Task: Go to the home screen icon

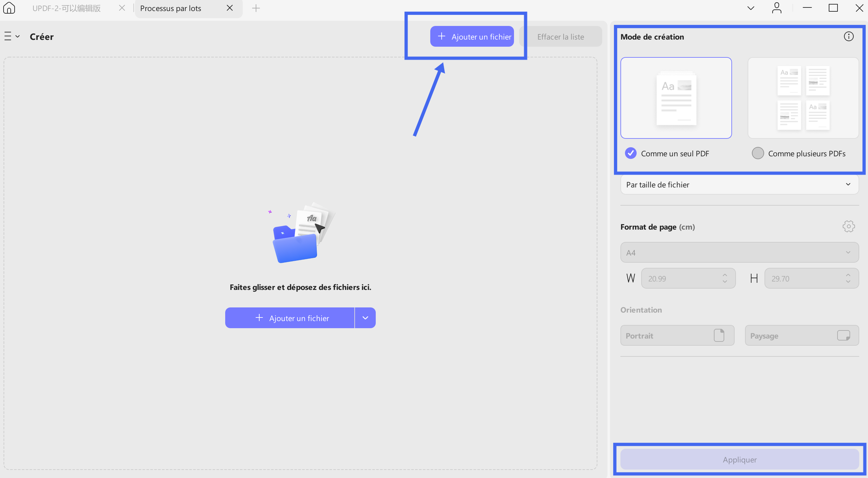Action: point(9,8)
